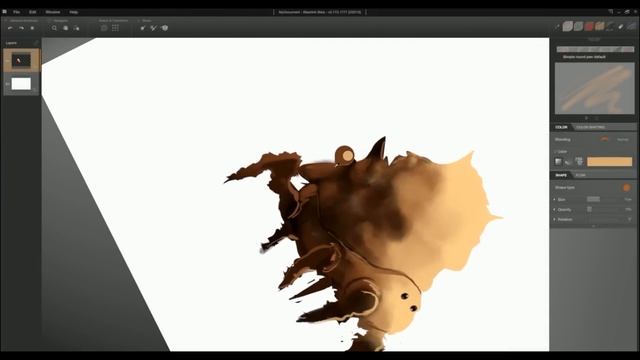
Task: Toggle the orange Shading switch
Action: click(x=604, y=139)
